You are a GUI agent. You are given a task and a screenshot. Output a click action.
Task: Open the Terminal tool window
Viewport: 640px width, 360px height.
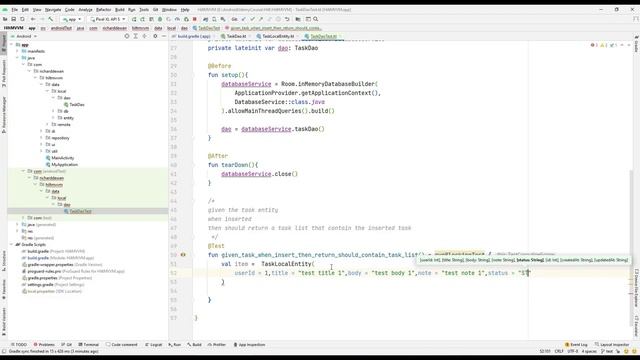[x=89, y=345]
